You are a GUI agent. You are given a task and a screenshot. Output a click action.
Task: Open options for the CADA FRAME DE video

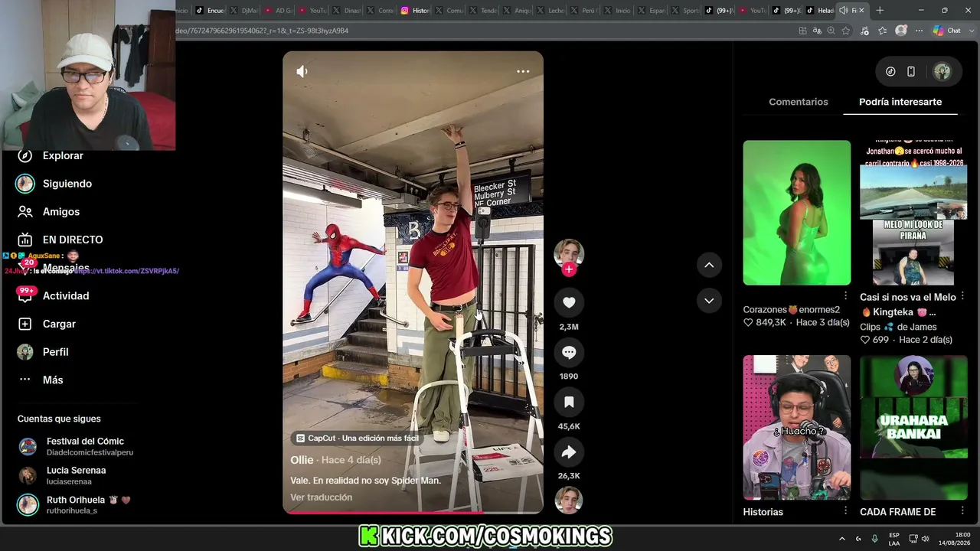(x=962, y=510)
